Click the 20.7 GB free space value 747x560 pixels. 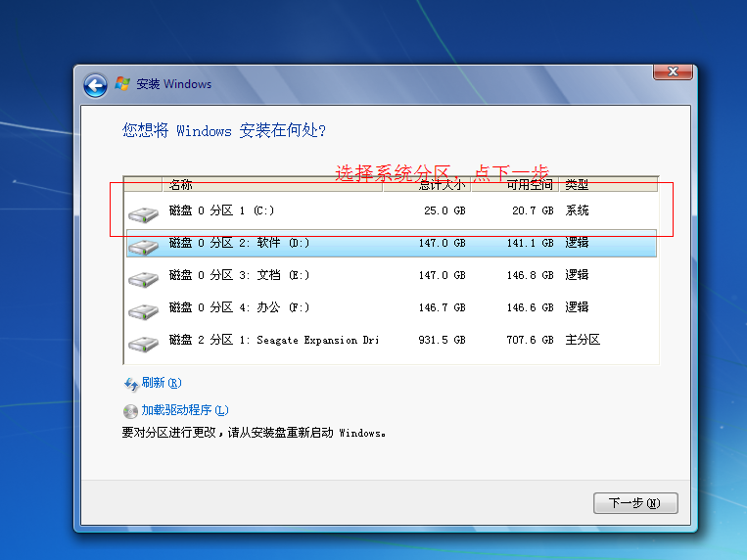533,210
